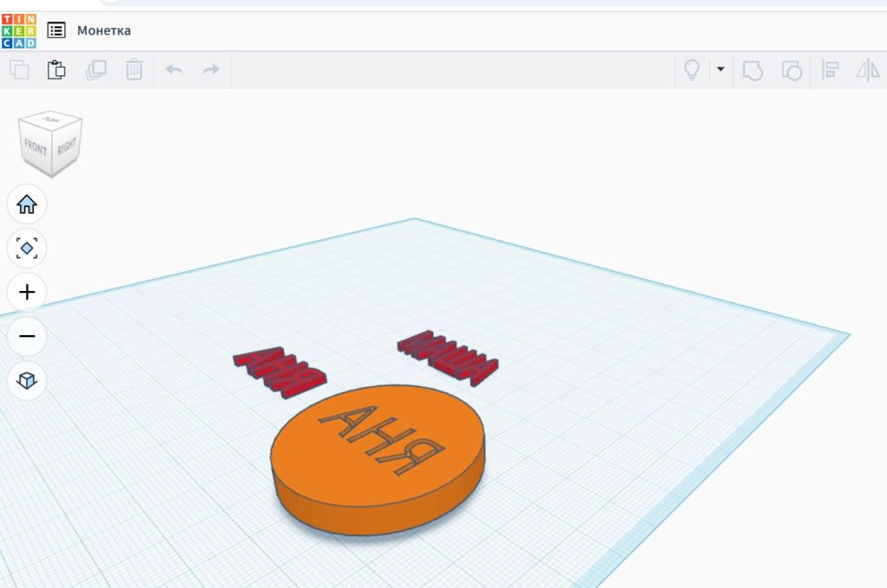Expand the visibility dropdown arrow beside the lightbulb
The height and width of the screenshot is (588, 887).
(x=720, y=69)
